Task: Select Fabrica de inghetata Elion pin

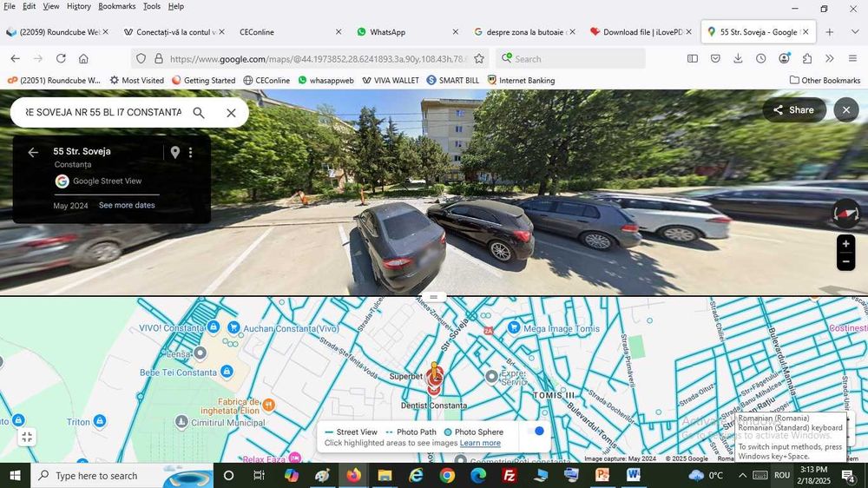Action: pyautogui.click(x=268, y=405)
